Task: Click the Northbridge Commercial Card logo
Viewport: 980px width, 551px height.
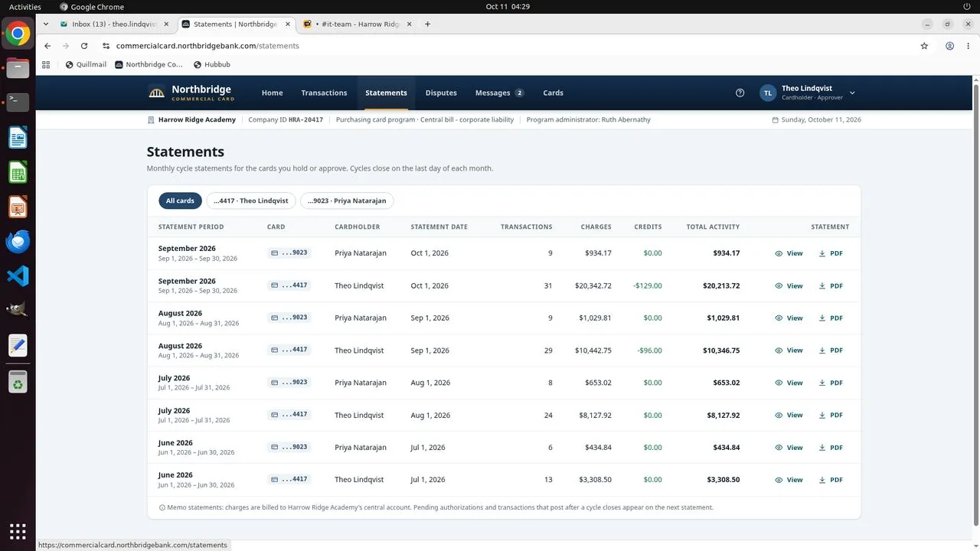Action: [191, 93]
